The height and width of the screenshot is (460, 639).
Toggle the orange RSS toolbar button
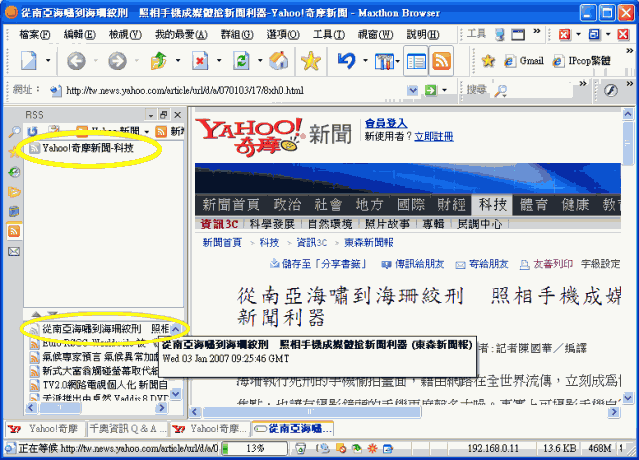441,62
